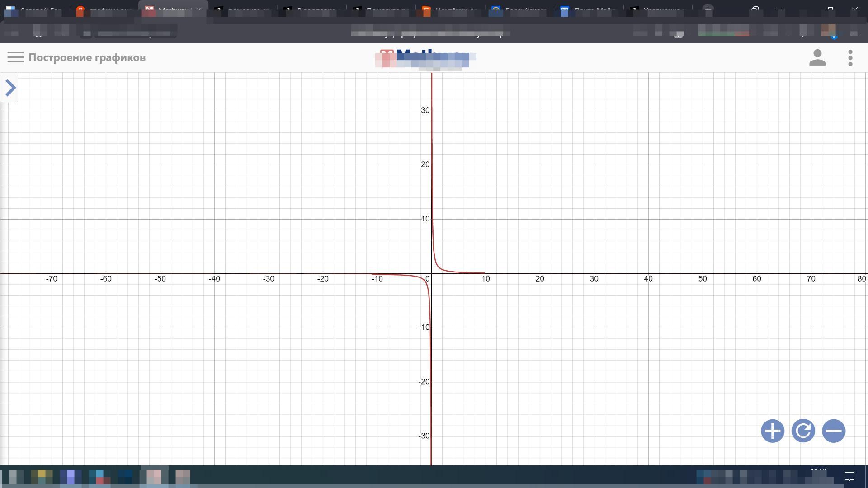
Task: Open the Windows notification center icon
Action: [x=849, y=476]
